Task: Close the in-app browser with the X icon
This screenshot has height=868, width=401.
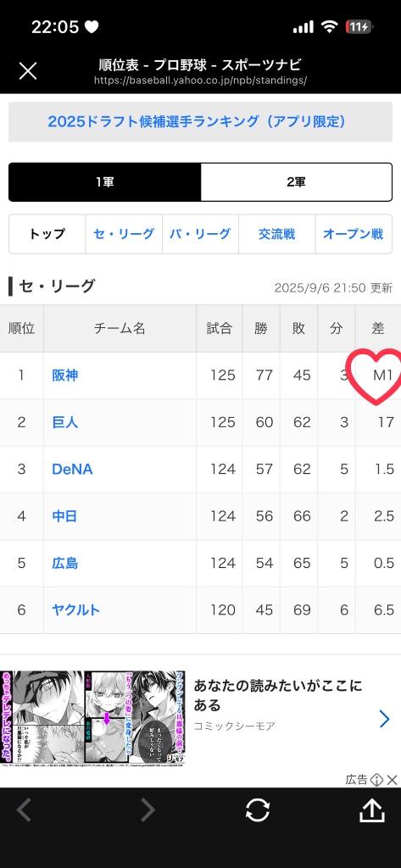Action: pyautogui.click(x=28, y=71)
